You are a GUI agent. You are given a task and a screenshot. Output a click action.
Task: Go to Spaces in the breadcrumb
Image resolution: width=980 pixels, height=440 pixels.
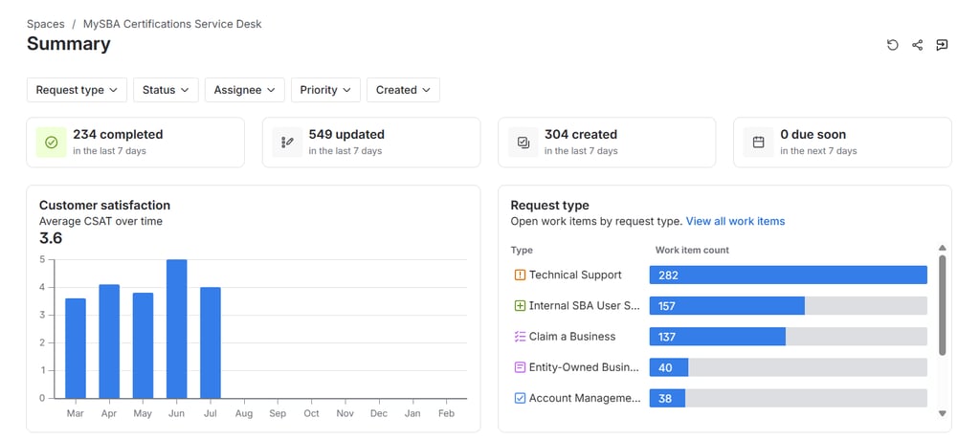tap(46, 24)
